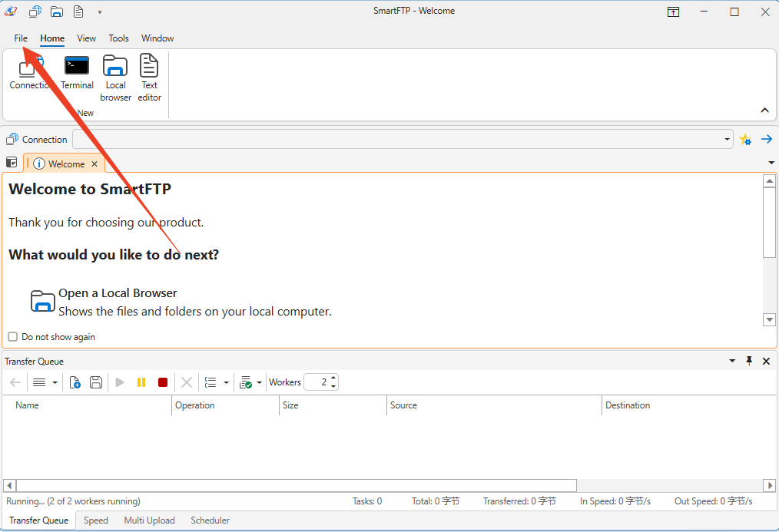Stop the transfer queue with the red square
This screenshot has height=532, width=779.
point(163,382)
